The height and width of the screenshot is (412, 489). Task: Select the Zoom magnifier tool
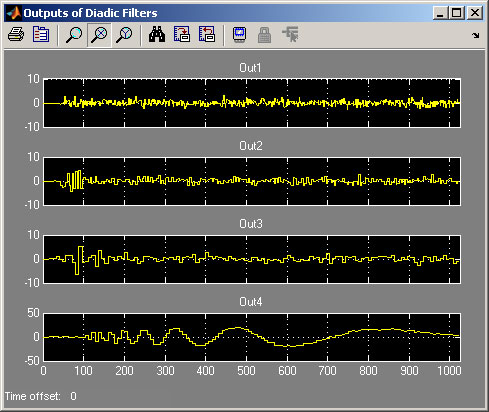coord(74,35)
